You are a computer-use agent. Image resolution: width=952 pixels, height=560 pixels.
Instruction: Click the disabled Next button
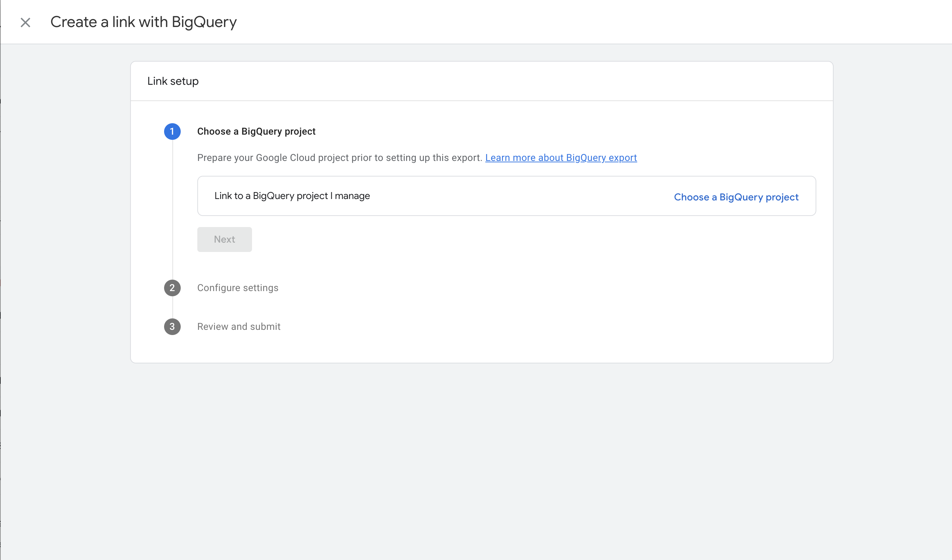224,240
